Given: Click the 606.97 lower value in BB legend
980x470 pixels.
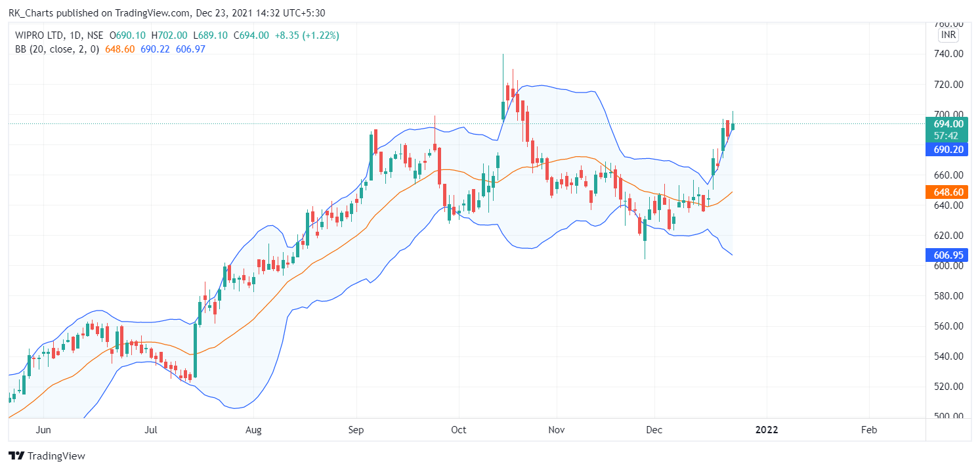Looking at the screenshot, I should (x=191, y=49).
